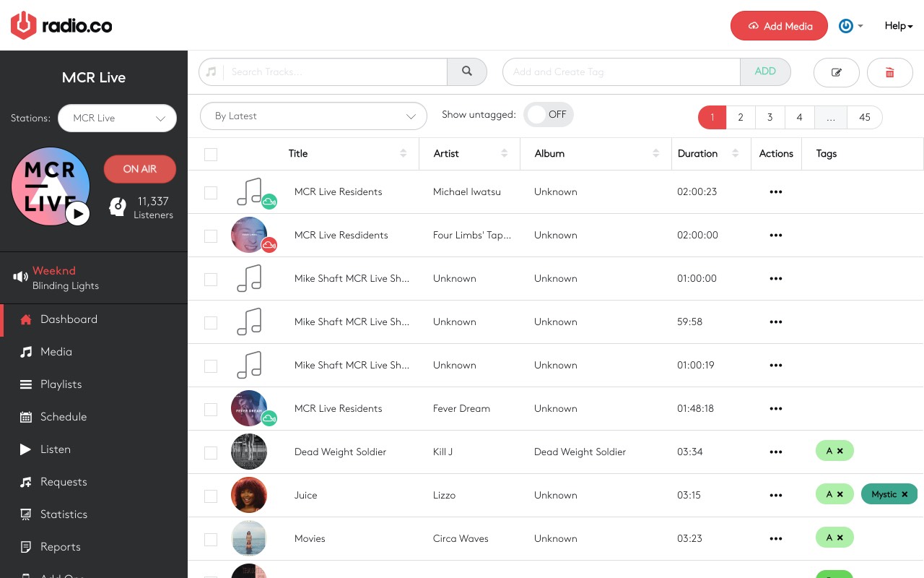924x578 pixels.
Task: Click the Listen play icon
Action: [x=26, y=449]
